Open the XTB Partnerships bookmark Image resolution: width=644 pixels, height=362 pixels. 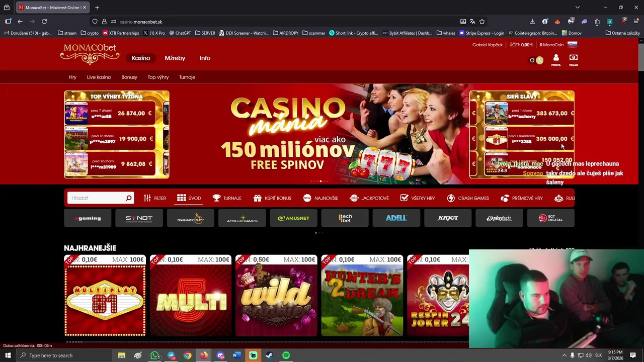pyautogui.click(x=121, y=33)
